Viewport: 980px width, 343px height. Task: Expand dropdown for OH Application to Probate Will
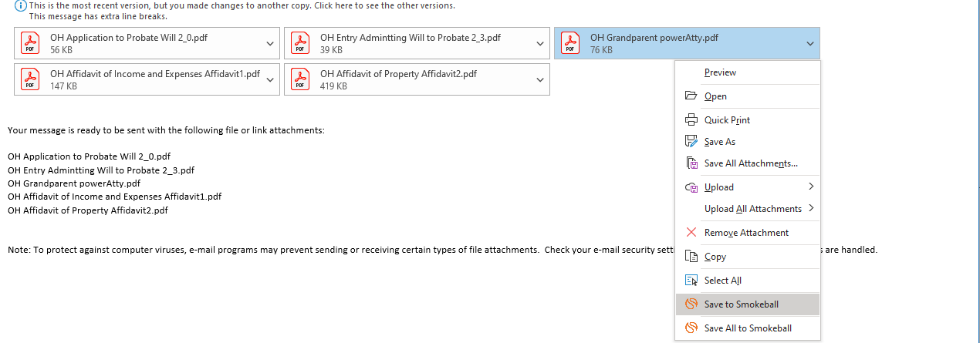point(270,44)
